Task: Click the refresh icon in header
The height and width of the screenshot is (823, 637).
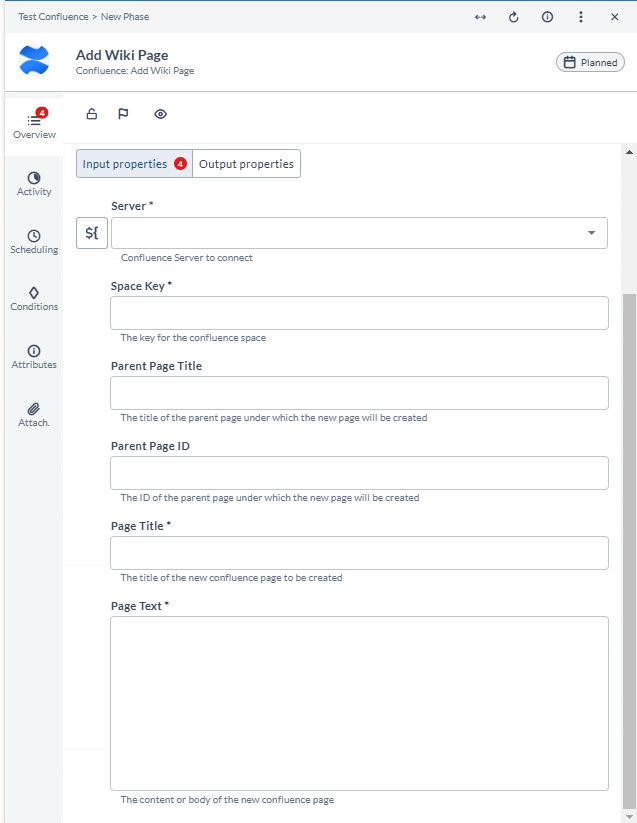Action: (514, 17)
